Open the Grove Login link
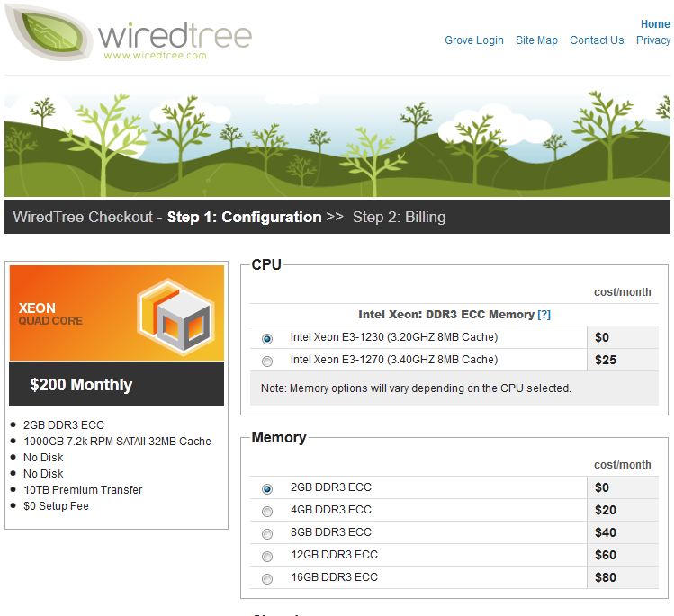This screenshot has height=616, width=674. [x=473, y=40]
